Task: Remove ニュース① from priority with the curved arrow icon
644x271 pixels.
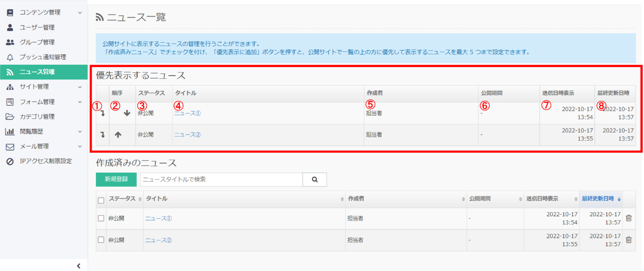Action: [102, 114]
